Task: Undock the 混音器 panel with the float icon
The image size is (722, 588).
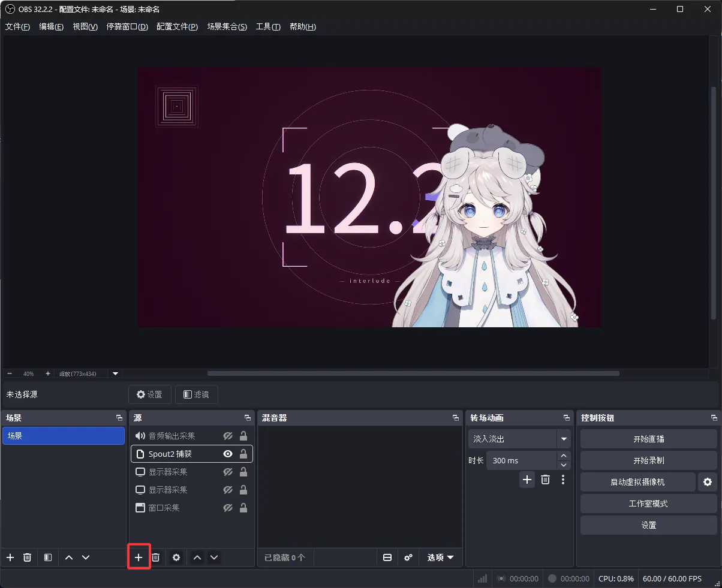Action: pos(455,418)
